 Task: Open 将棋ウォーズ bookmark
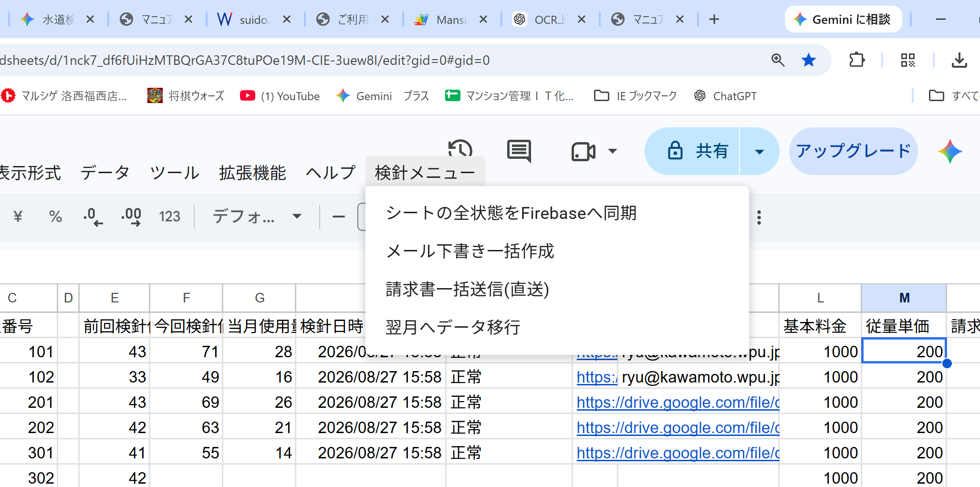tap(186, 96)
